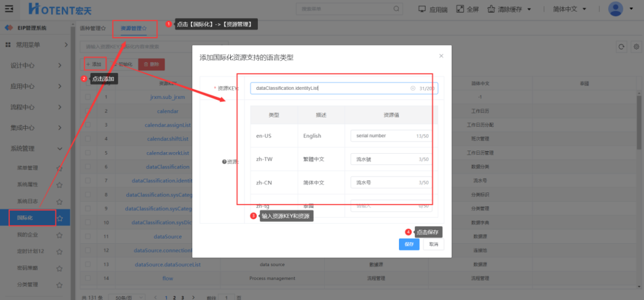Image resolution: width=644 pixels, height=300 pixels.
Task: Click the help icon beside 资源 label
Action: 224,162
